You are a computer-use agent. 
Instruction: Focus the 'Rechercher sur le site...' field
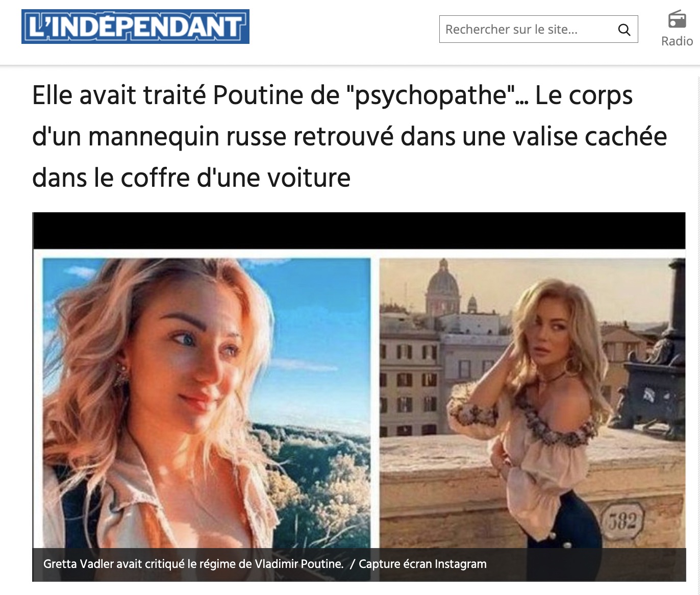point(538,29)
